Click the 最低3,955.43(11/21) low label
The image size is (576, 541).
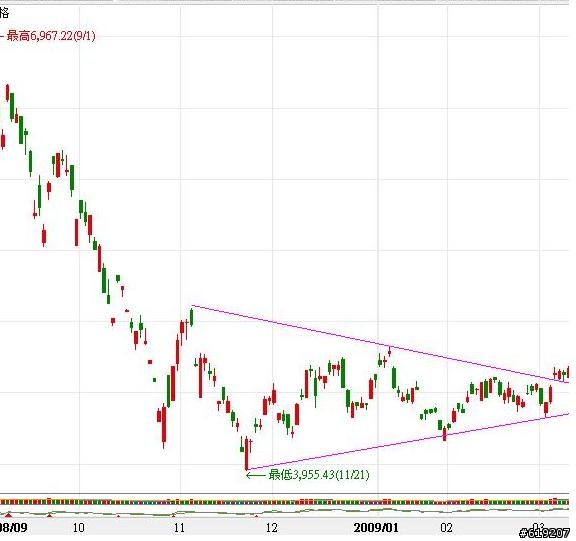tap(319, 475)
